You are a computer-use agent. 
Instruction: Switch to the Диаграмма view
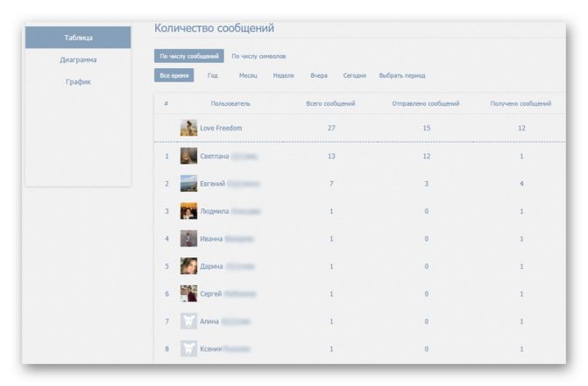click(x=78, y=60)
